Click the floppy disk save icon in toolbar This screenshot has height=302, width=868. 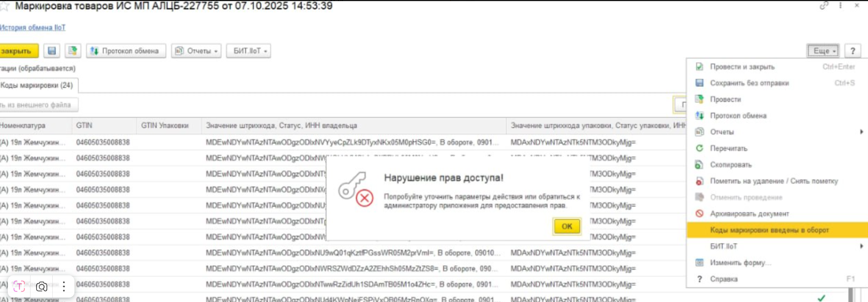click(52, 51)
